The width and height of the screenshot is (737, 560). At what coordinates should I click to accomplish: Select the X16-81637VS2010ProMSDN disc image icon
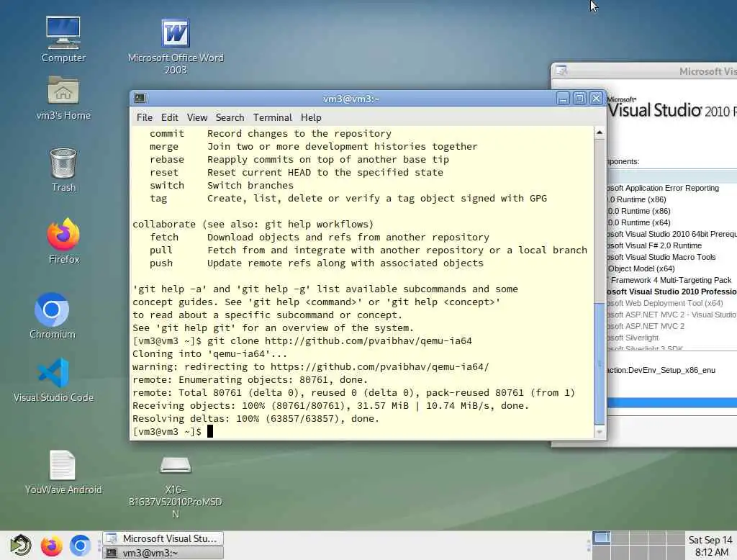176,487
